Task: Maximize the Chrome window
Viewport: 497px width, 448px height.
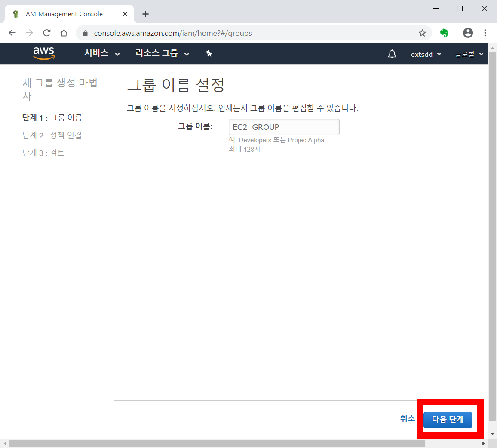Action: tap(460, 9)
